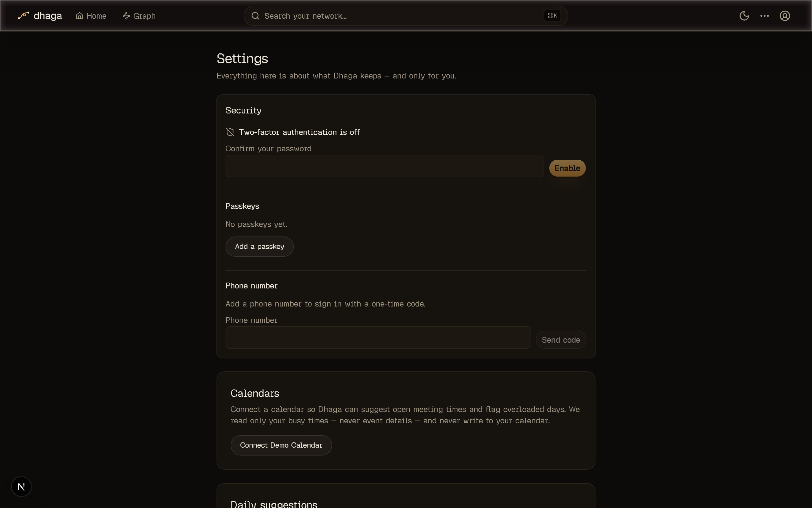Click the dhaga wordmark text
812x508 pixels.
click(x=48, y=16)
